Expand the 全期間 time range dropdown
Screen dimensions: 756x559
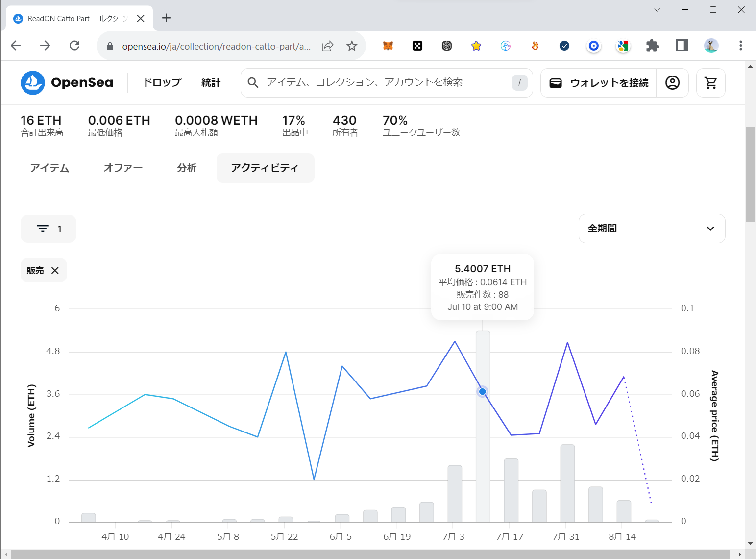pyautogui.click(x=652, y=229)
